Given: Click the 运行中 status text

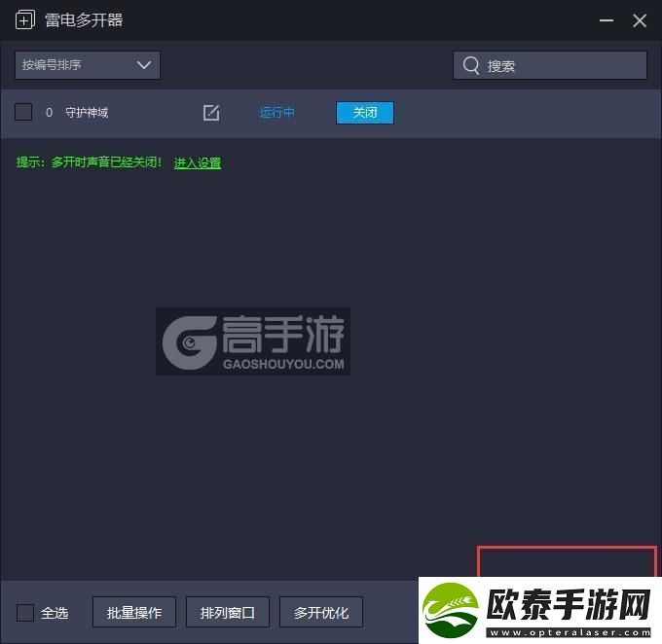Looking at the screenshot, I should [x=276, y=113].
